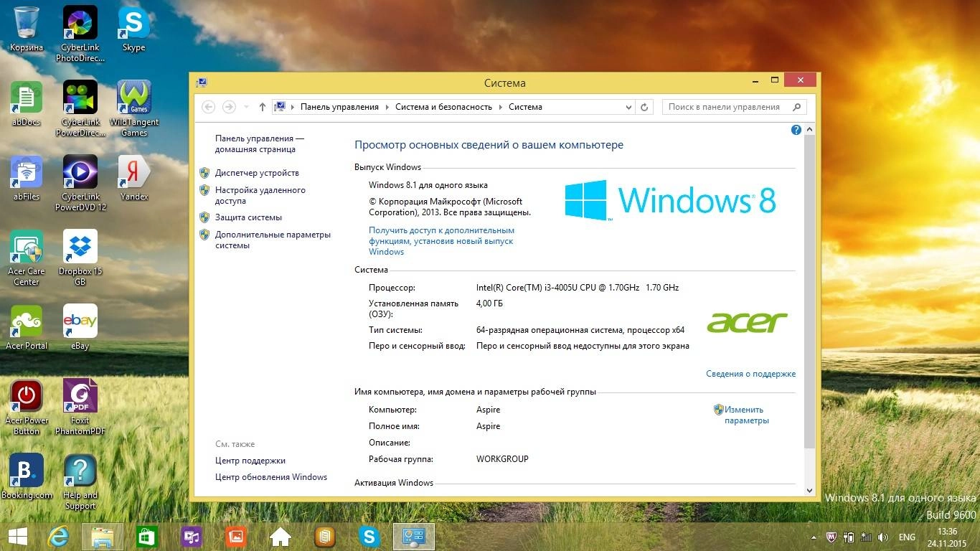This screenshot has width=980, height=551.
Task: Click the McAfee icon in the system tray
Action: pyautogui.click(x=831, y=537)
